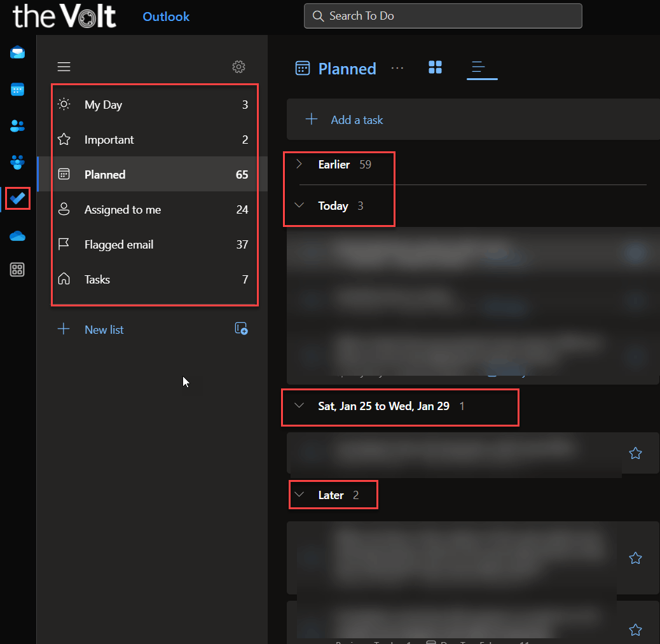Open the Groups icon in left rail
The height and width of the screenshot is (644, 660).
(17, 162)
